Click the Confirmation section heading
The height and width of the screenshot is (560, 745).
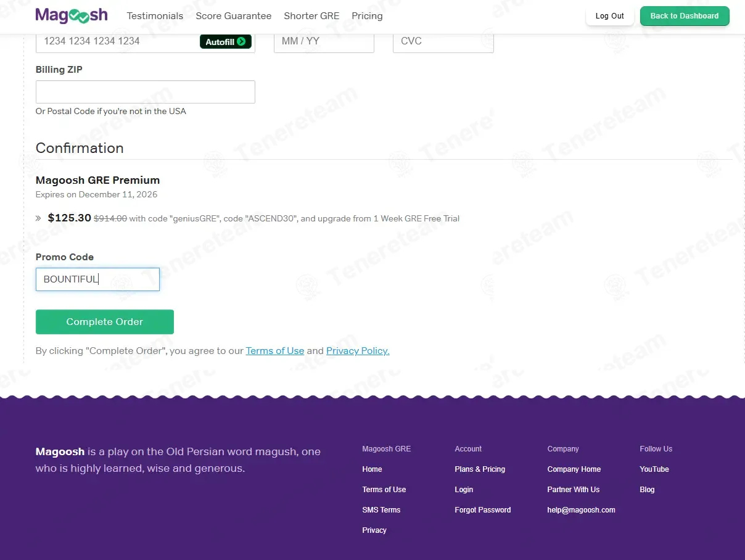(80, 148)
